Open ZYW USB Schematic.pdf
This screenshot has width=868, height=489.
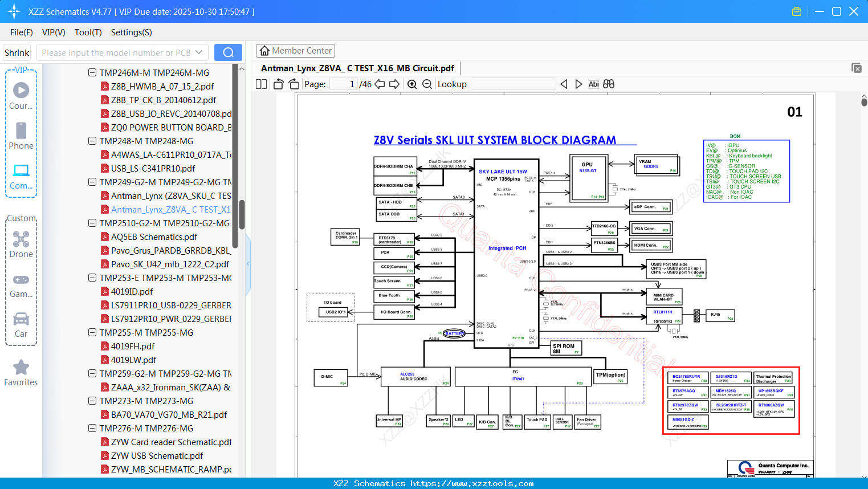[157, 455]
